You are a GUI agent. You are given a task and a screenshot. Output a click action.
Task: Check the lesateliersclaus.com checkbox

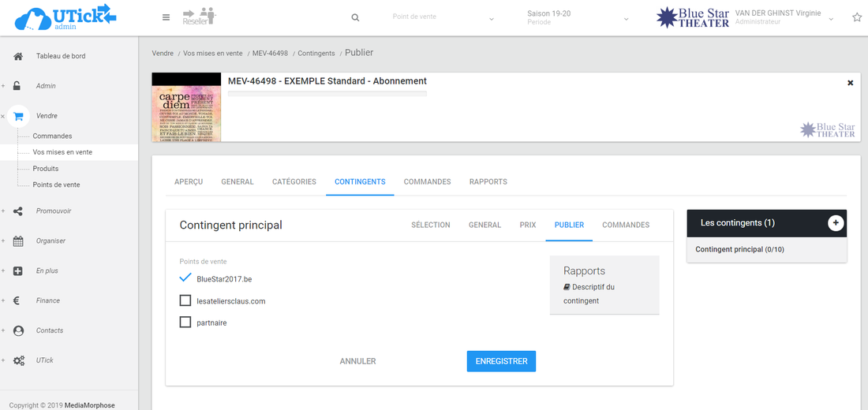click(x=185, y=300)
